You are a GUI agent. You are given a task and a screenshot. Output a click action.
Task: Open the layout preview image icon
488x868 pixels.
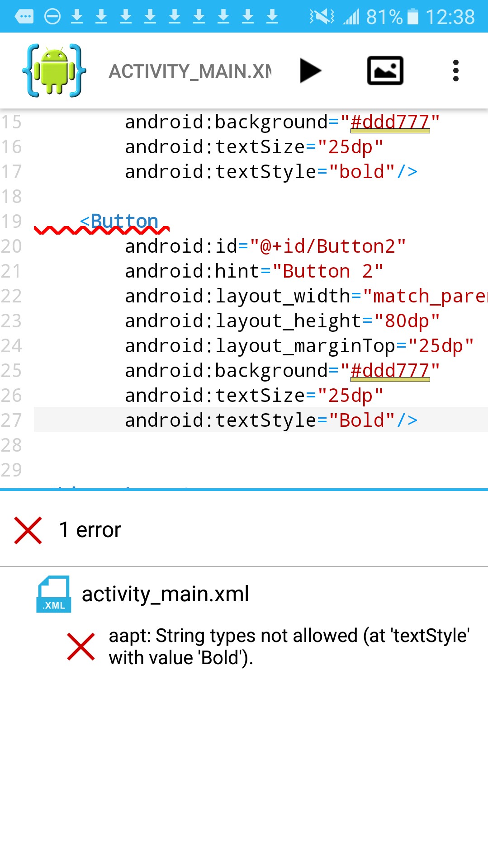(x=385, y=71)
